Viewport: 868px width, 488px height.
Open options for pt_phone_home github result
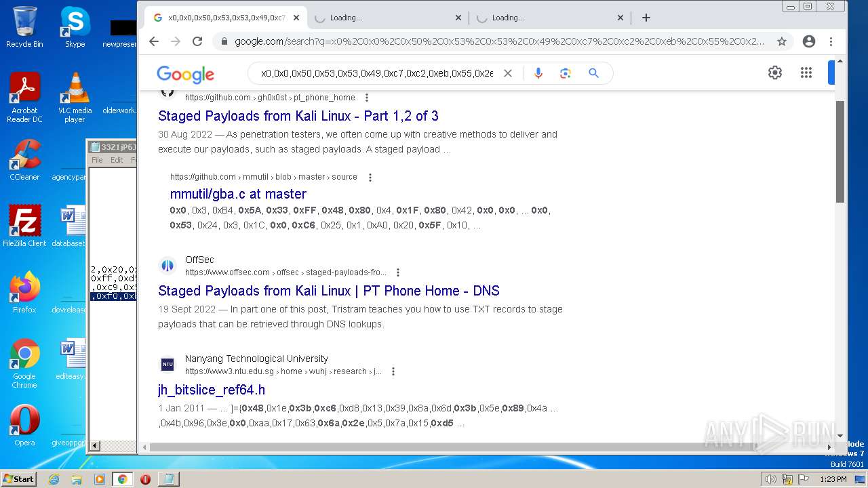(x=367, y=98)
